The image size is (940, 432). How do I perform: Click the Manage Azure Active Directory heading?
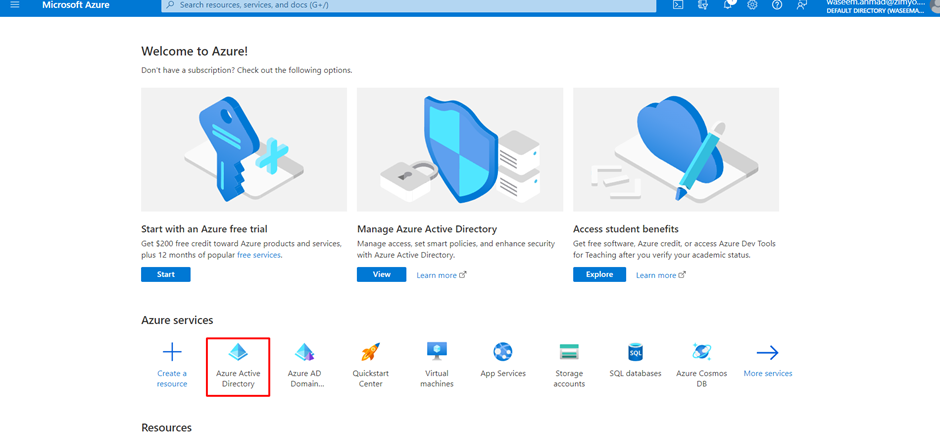pyautogui.click(x=427, y=229)
